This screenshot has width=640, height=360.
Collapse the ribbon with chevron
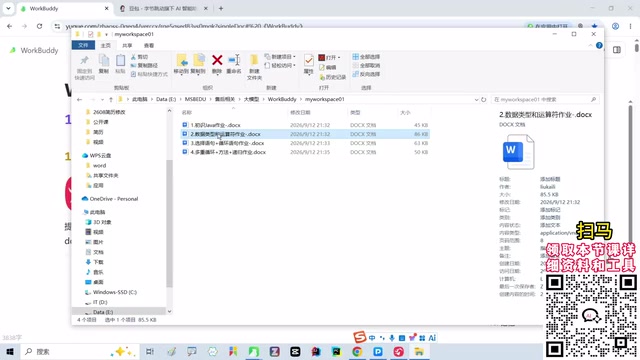590,45
